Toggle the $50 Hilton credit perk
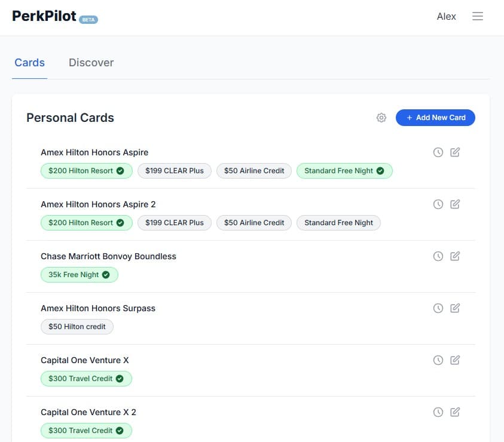 77,326
